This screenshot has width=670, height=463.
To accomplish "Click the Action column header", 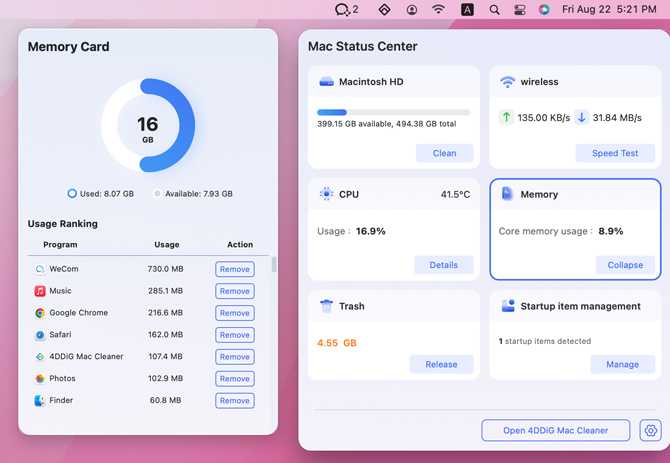I will (x=240, y=244).
